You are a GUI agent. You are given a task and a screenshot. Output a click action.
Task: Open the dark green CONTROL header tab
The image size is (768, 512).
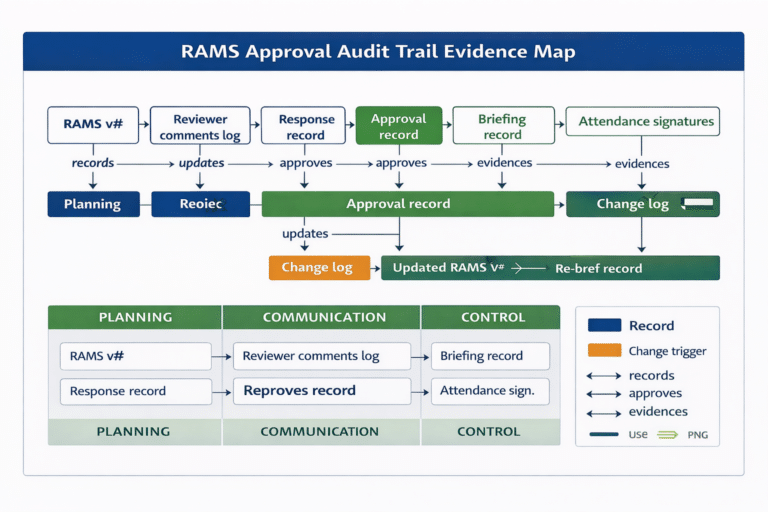click(490, 317)
